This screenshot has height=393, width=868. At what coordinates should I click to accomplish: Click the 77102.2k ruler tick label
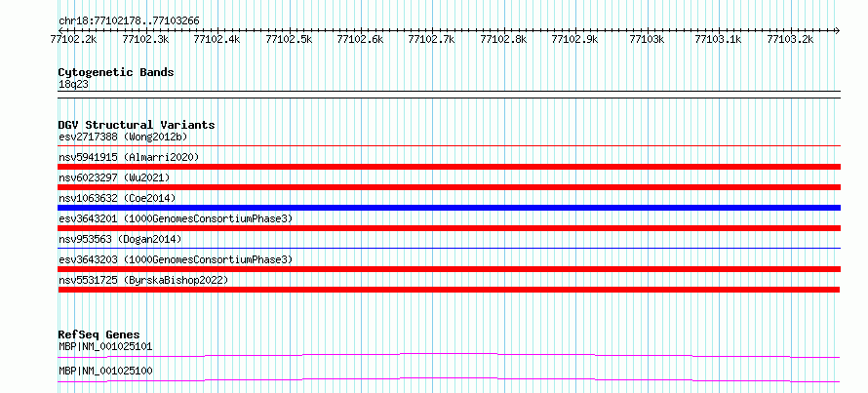73,39
